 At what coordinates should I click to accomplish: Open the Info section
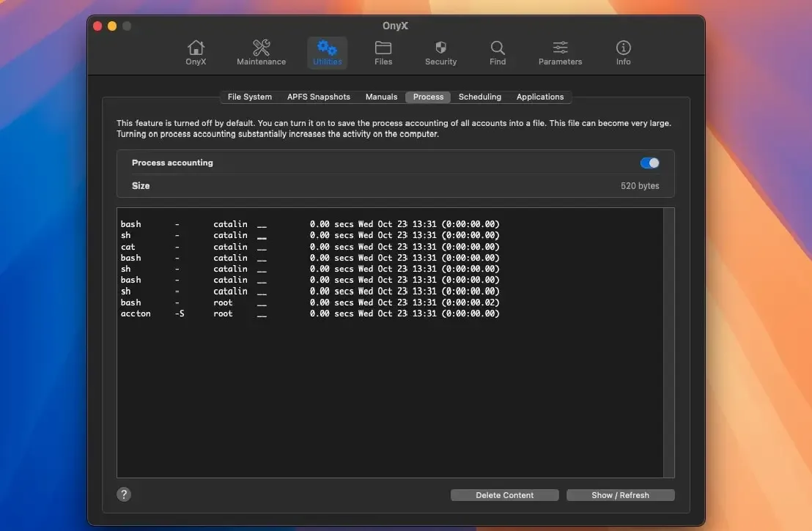coord(623,53)
